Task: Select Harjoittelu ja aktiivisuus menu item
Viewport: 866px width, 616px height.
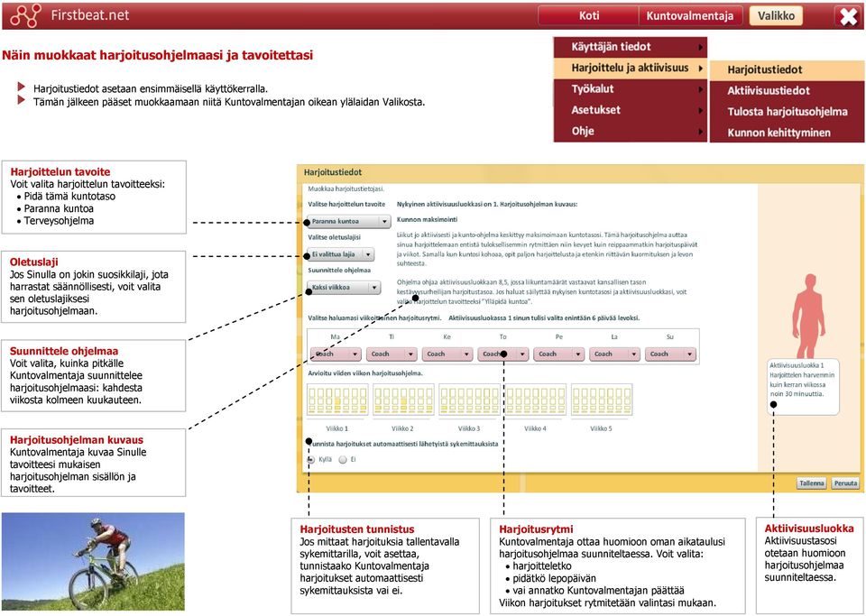Action: (631, 68)
